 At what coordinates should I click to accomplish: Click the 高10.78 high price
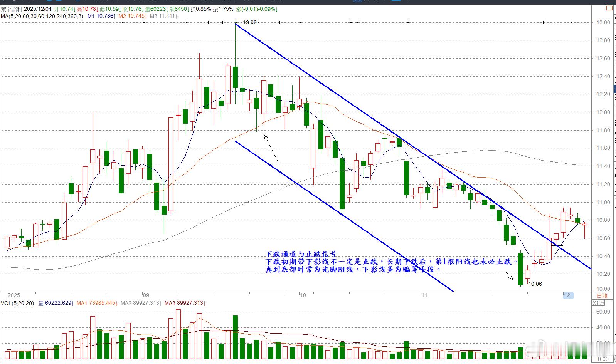88,9
